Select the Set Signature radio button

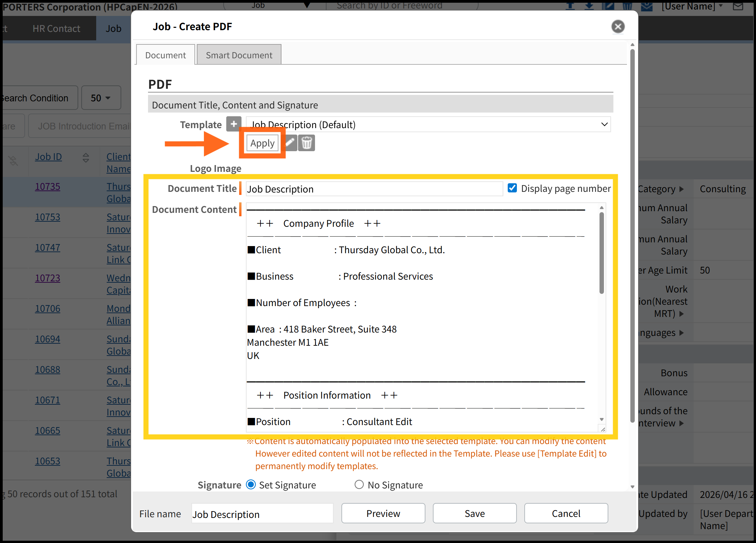251,485
